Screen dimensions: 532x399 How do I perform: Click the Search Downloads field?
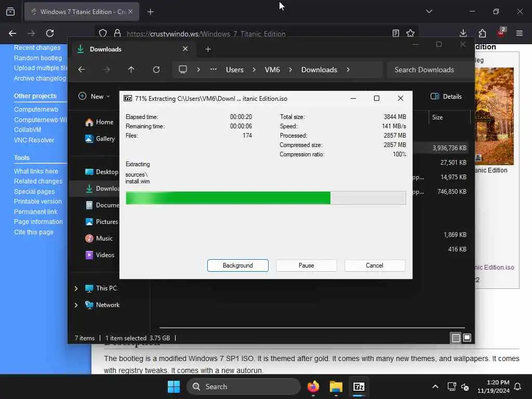point(431,70)
